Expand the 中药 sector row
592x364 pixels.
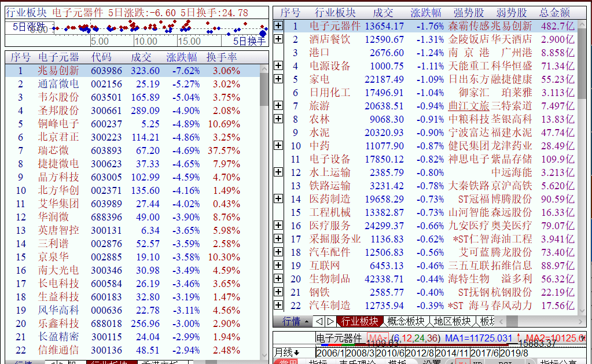[x=278, y=145]
